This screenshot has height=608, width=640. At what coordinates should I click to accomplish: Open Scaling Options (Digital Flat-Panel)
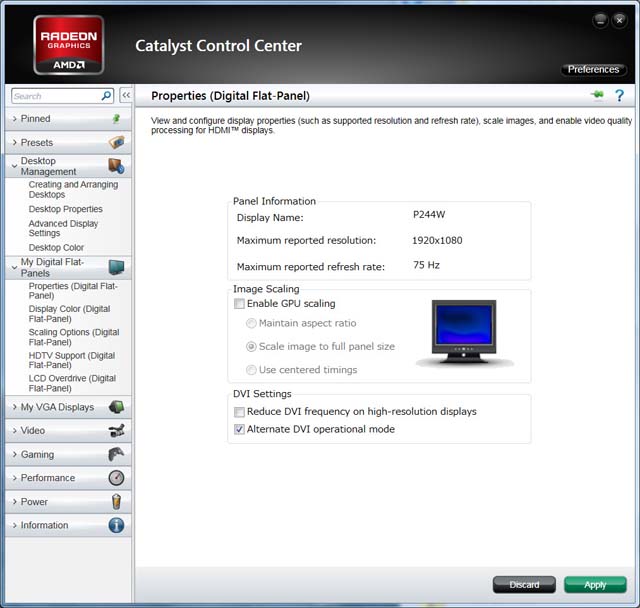[74, 337]
